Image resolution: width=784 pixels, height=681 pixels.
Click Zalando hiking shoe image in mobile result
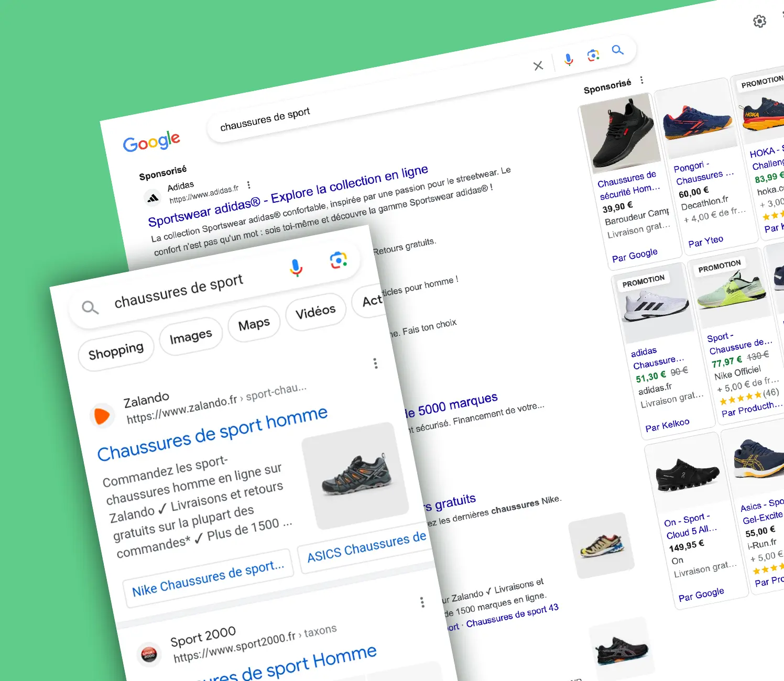click(x=356, y=476)
